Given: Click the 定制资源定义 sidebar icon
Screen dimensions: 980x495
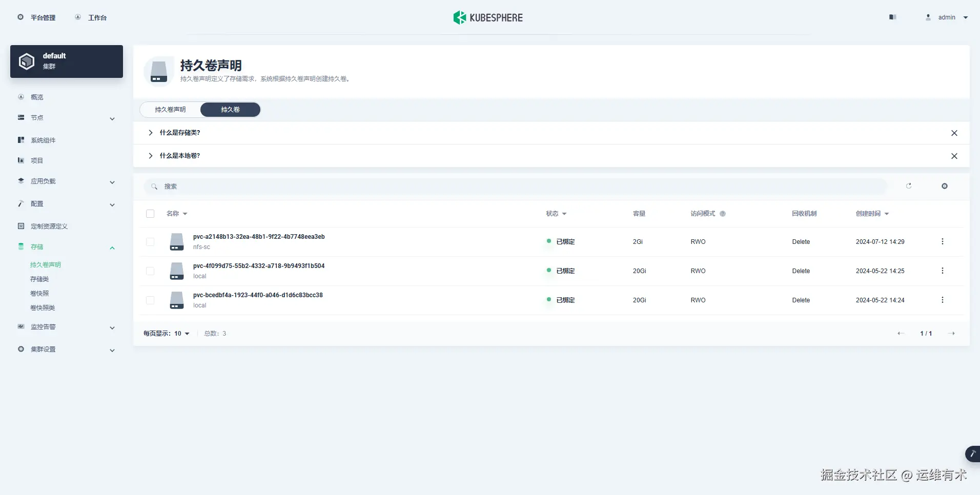Looking at the screenshot, I should pyautogui.click(x=21, y=226).
